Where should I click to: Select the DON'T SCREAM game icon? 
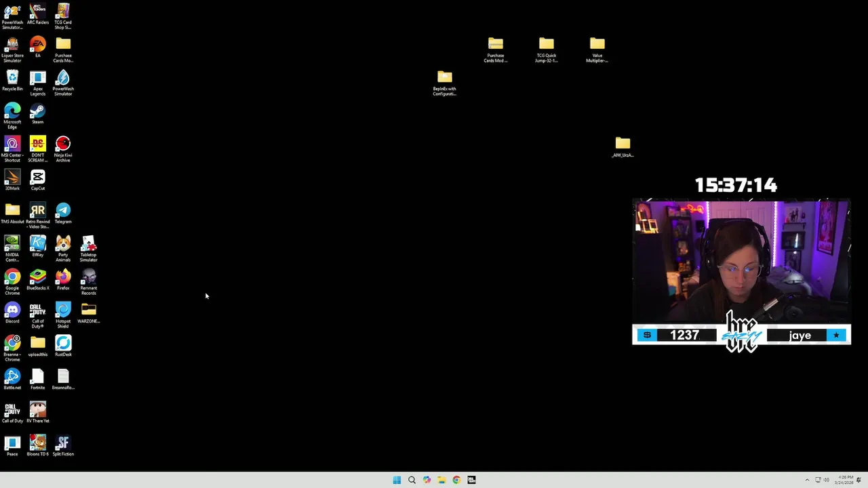[x=37, y=149]
